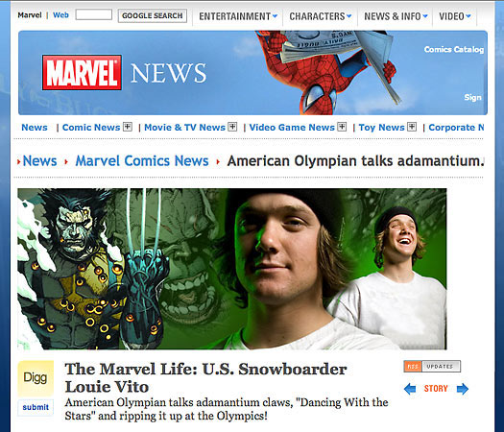Screen dimensions: 504x432
Task: Click inside the search text field
Action: (94, 14)
